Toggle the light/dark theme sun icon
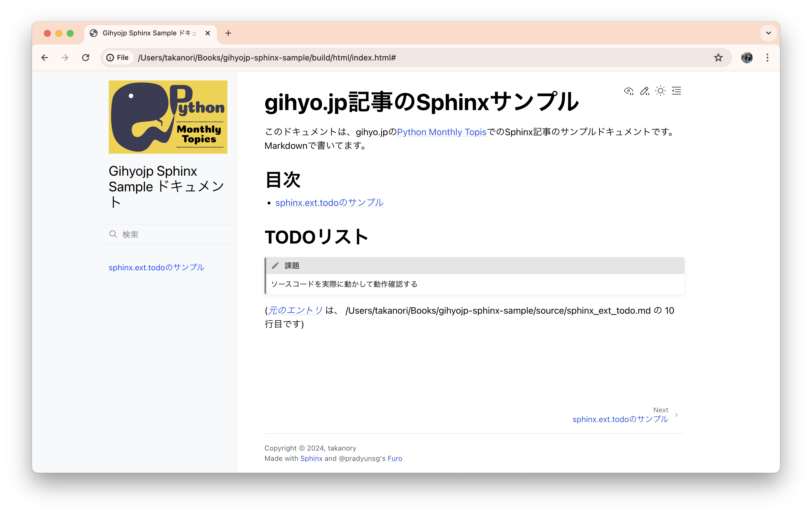The image size is (812, 515). tap(660, 91)
